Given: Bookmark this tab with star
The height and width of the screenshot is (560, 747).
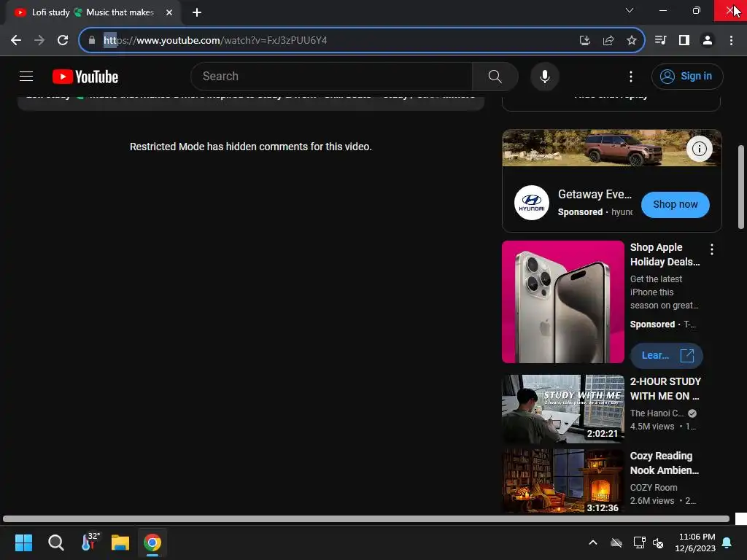Looking at the screenshot, I should (x=632, y=41).
